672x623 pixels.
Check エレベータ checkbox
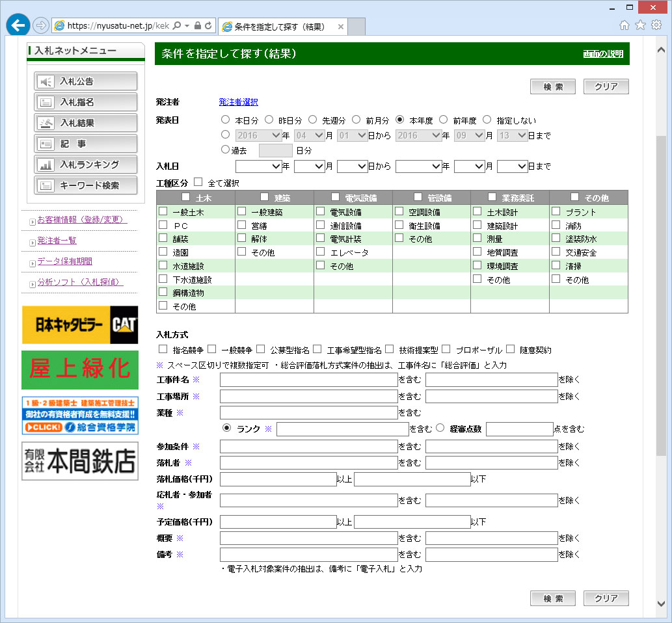pos(320,252)
